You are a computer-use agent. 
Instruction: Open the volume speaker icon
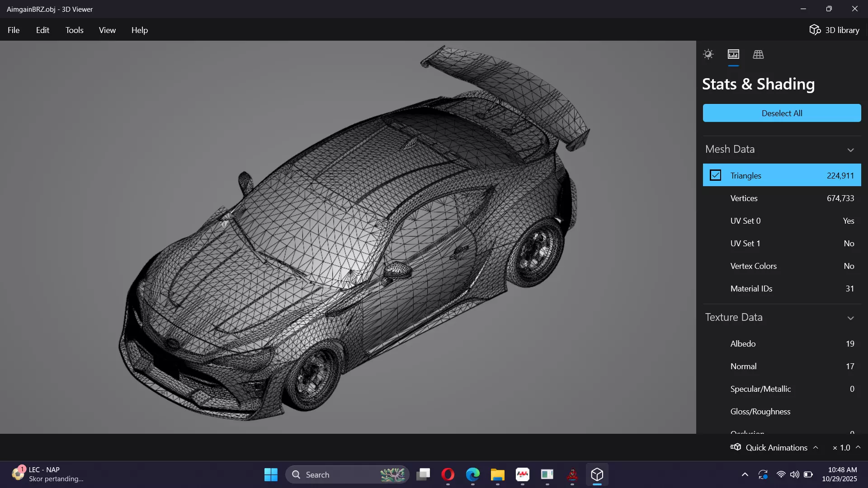pyautogui.click(x=794, y=474)
